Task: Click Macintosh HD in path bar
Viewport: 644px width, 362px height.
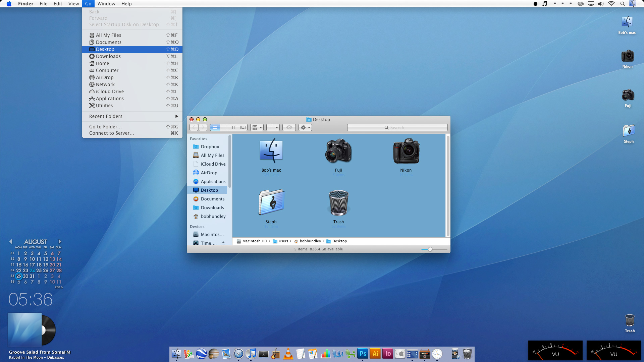Action: 252,241
